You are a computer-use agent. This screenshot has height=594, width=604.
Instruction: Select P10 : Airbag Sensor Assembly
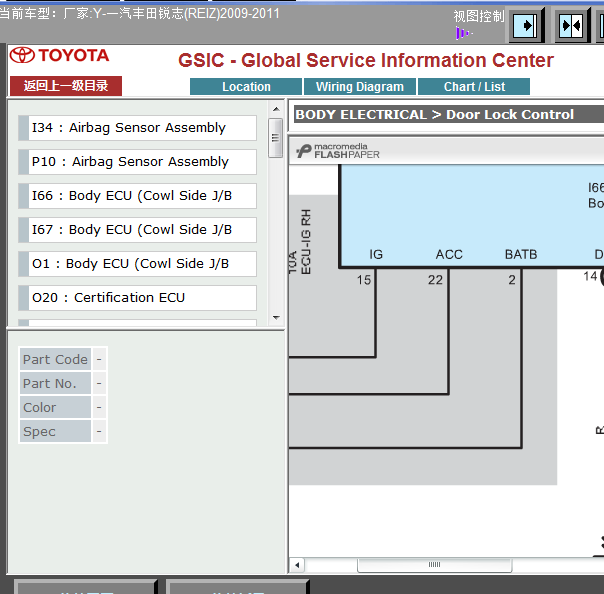tap(137, 162)
